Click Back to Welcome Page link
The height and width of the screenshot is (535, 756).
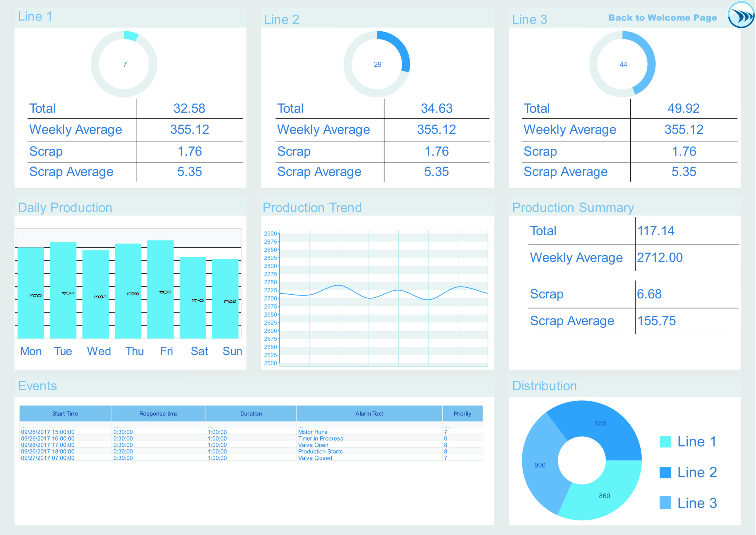[662, 18]
